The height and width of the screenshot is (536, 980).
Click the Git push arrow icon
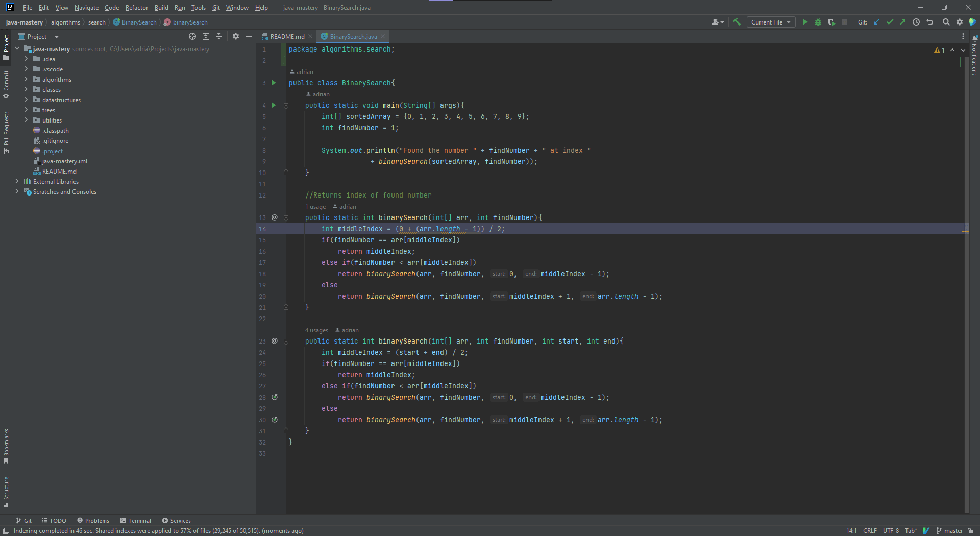[x=903, y=22]
